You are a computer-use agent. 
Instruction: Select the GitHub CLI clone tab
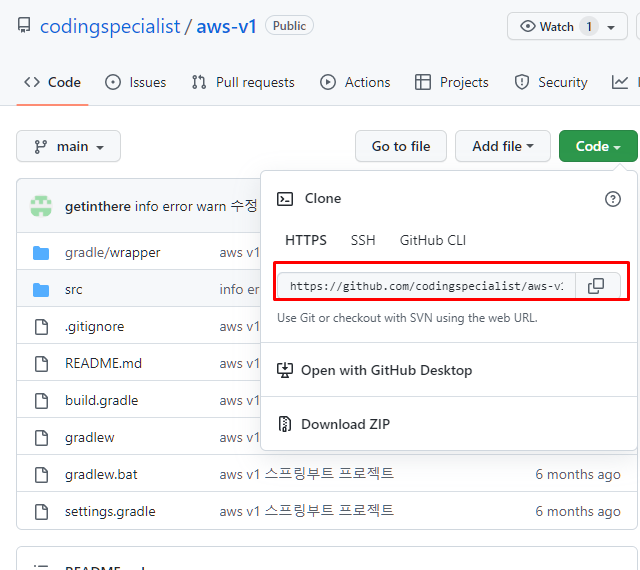click(433, 240)
